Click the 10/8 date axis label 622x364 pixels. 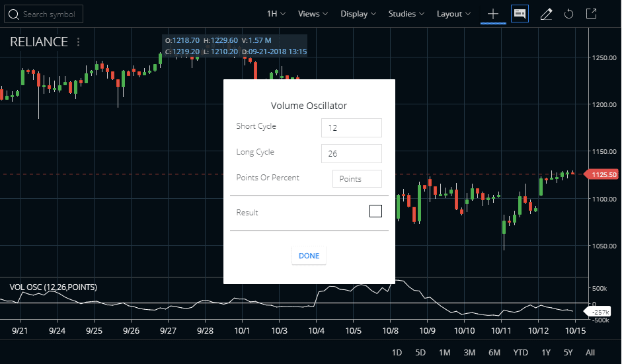click(391, 331)
